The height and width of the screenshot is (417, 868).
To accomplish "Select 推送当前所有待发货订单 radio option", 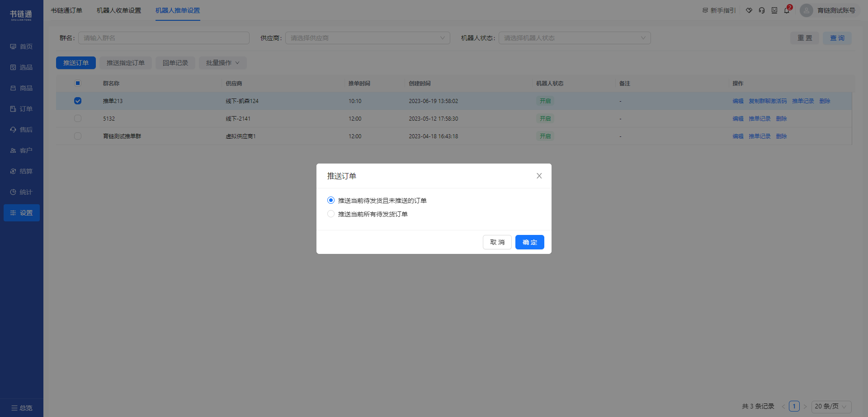I will click(331, 214).
